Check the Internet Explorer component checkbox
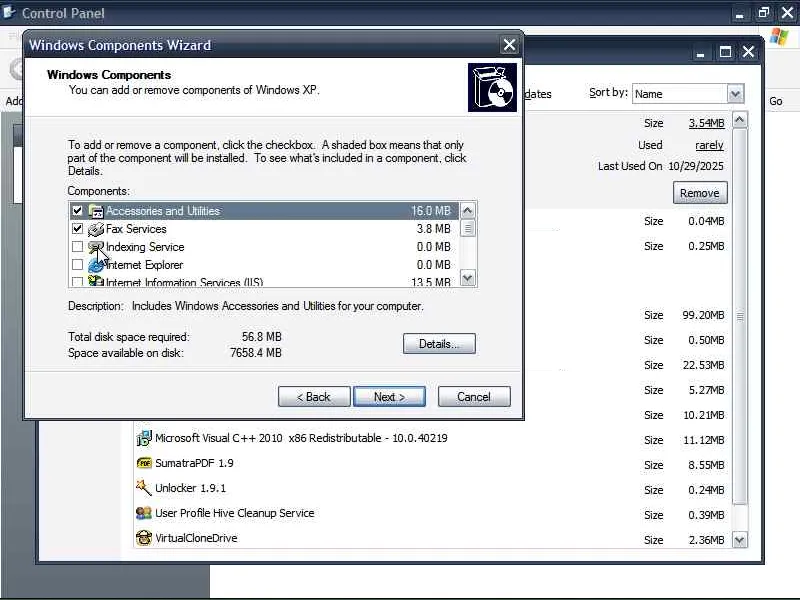 click(x=77, y=265)
